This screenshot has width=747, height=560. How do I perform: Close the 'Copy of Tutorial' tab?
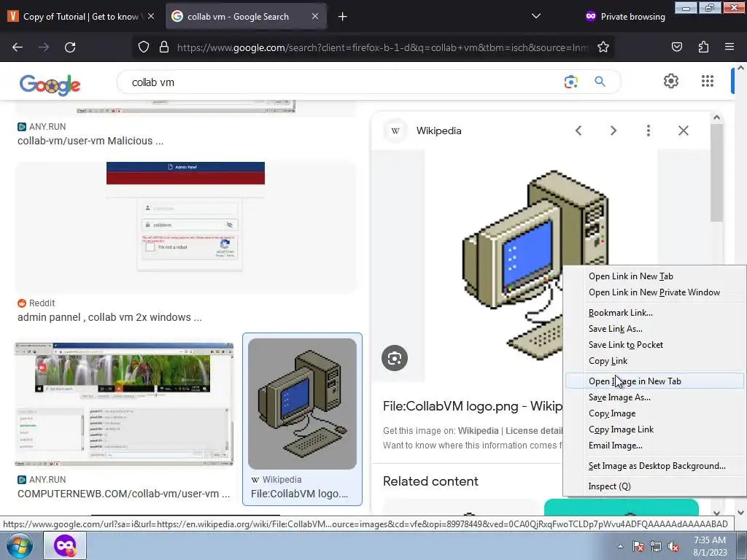click(151, 16)
